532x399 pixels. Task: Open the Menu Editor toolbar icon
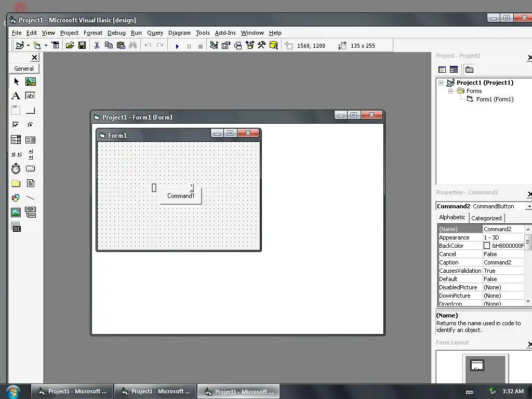click(55, 45)
